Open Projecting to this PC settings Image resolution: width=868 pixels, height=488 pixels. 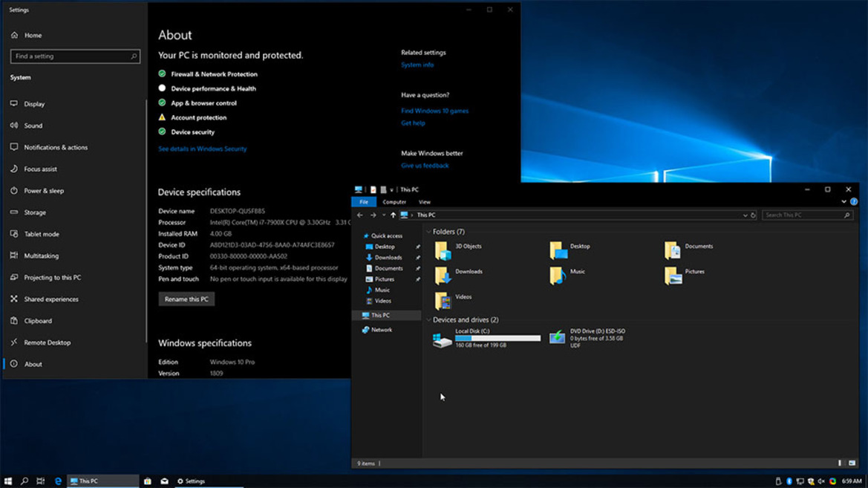tap(52, 277)
